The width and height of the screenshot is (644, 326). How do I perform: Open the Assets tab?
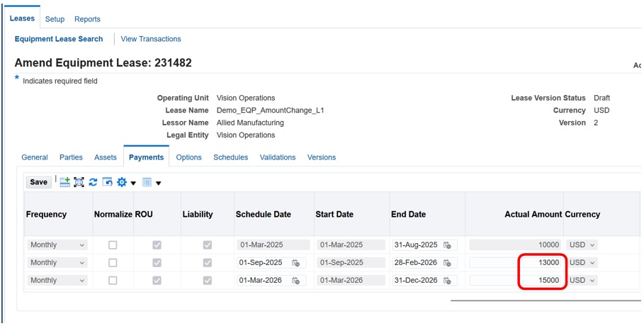tap(106, 157)
